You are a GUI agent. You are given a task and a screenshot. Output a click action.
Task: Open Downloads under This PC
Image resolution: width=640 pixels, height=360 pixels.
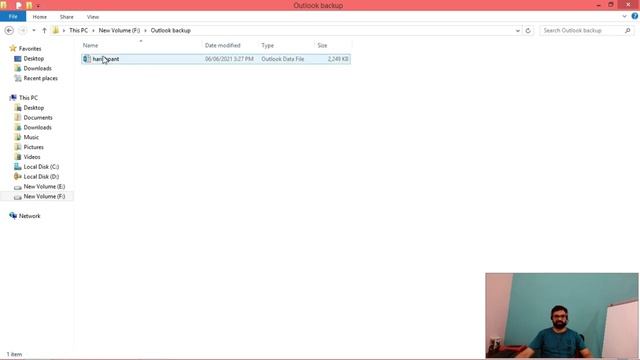point(38,127)
